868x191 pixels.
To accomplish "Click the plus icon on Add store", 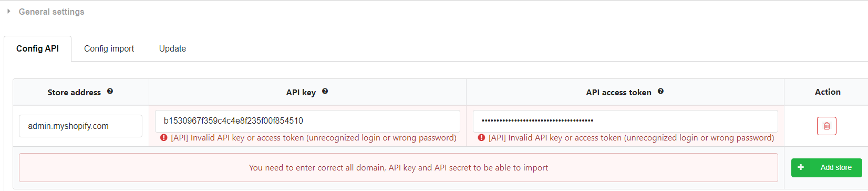I will [801, 167].
